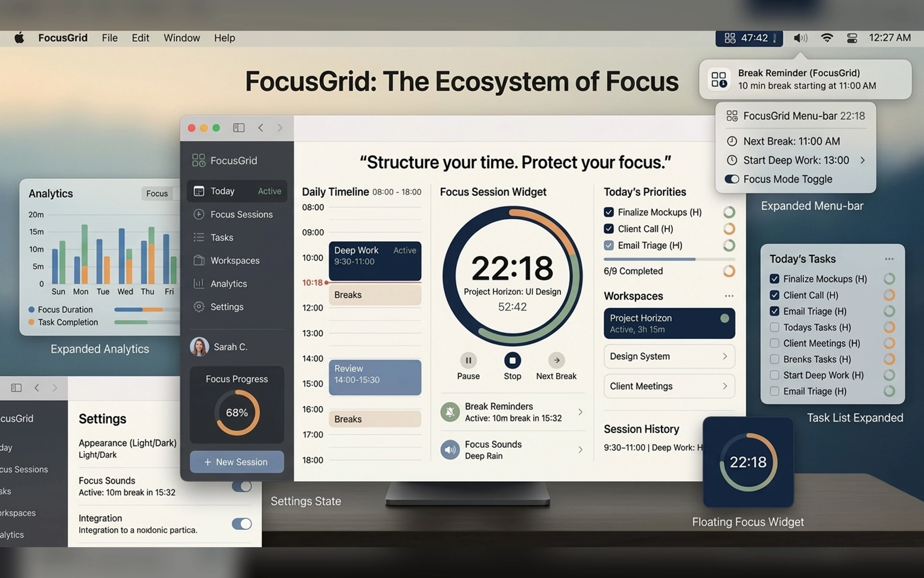Click the volume icon in menu bar
Viewport: 924px width, 578px height.
(x=800, y=38)
